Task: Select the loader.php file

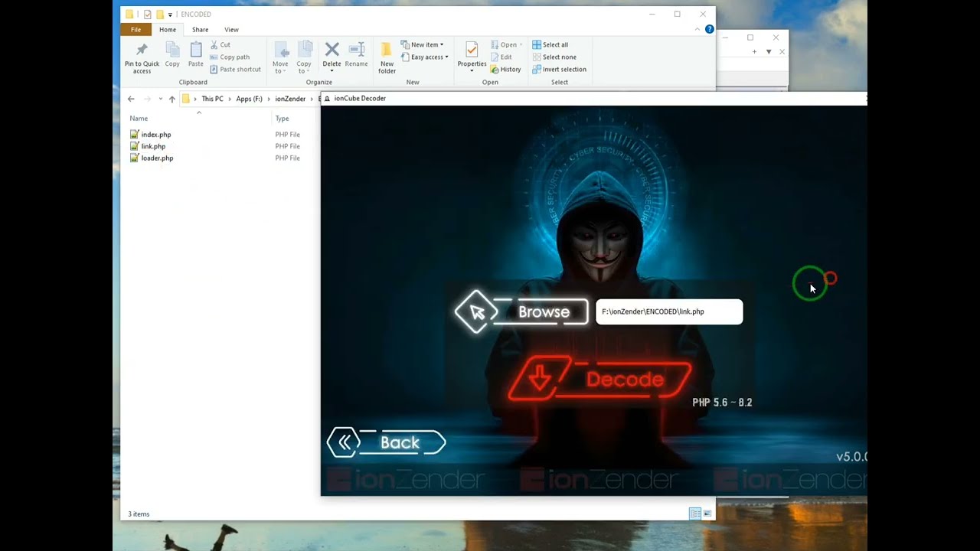Action: click(x=157, y=158)
